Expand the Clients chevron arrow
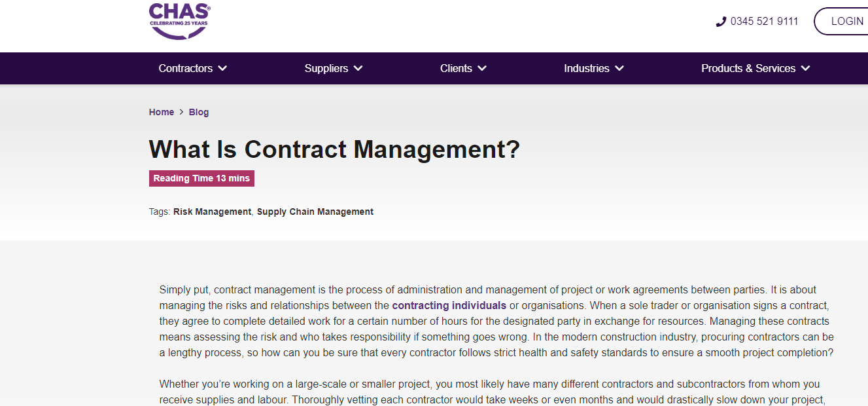The image size is (868, 406). pos(482,68)
